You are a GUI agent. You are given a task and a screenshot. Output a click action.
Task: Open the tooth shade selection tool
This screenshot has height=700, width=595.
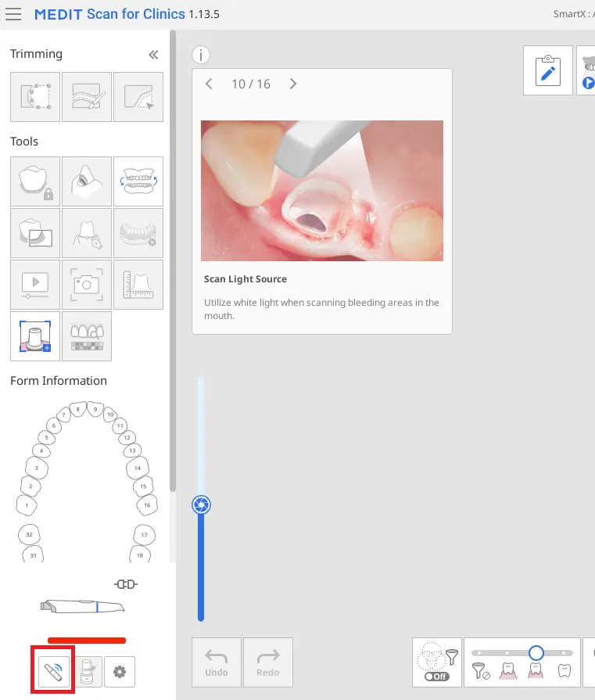pos(87,336)
